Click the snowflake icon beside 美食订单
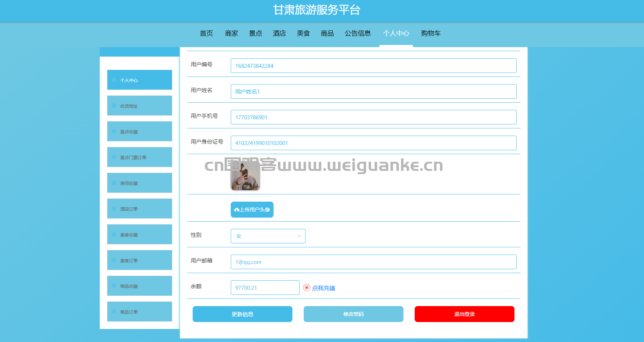The height and width of the screenshot is (342, 644). [x=114, y=260]
